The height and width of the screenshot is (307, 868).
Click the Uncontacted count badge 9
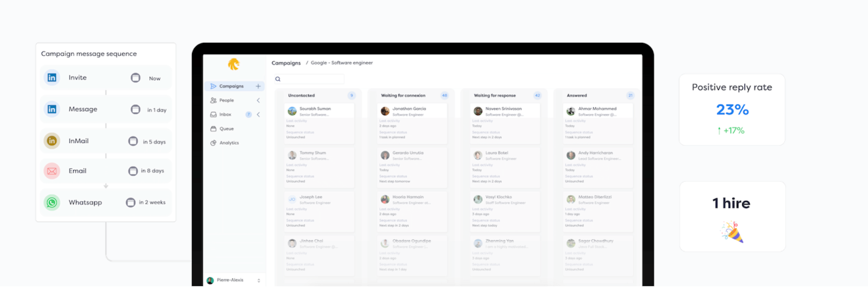[352, 95]
